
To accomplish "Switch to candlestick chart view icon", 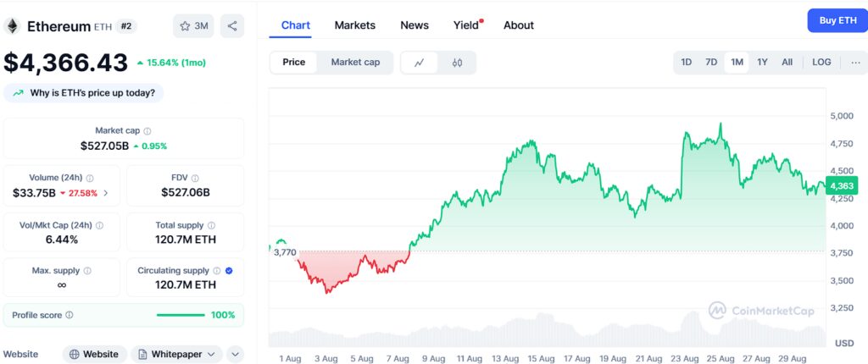I will click(457, 63).
